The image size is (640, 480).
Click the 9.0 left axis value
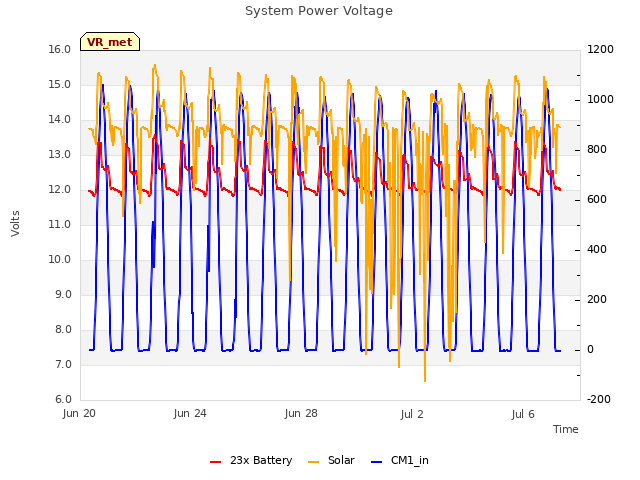[63, 295]
